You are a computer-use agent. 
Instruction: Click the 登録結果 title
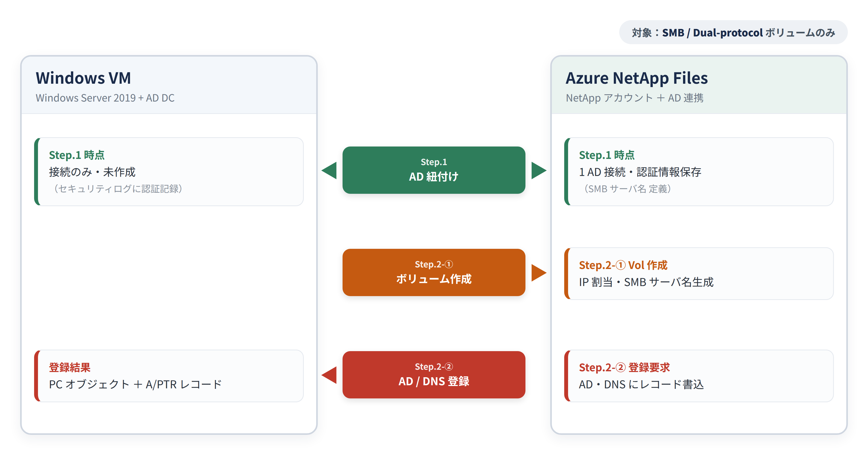(x=70, y=367)
